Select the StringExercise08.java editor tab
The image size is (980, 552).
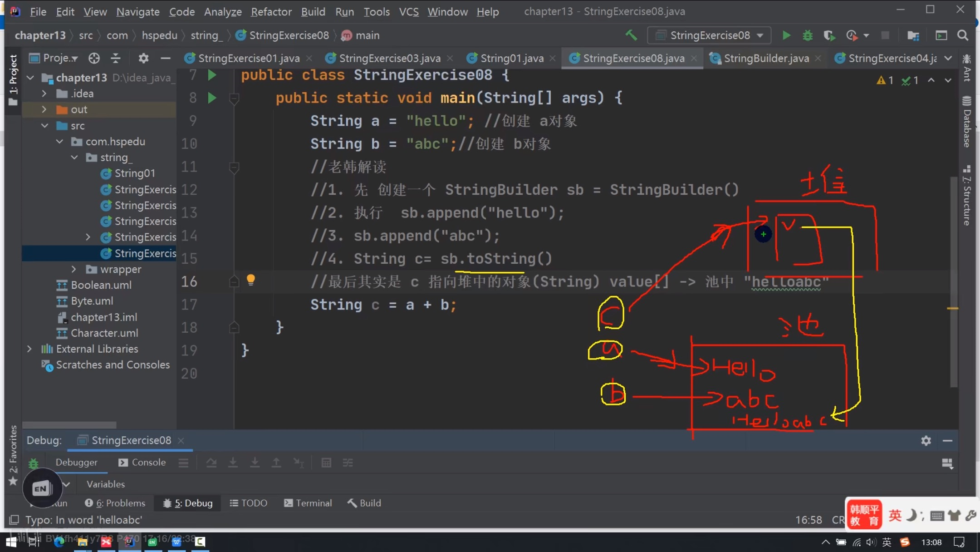pyautogui.click(x=633, y=58)
